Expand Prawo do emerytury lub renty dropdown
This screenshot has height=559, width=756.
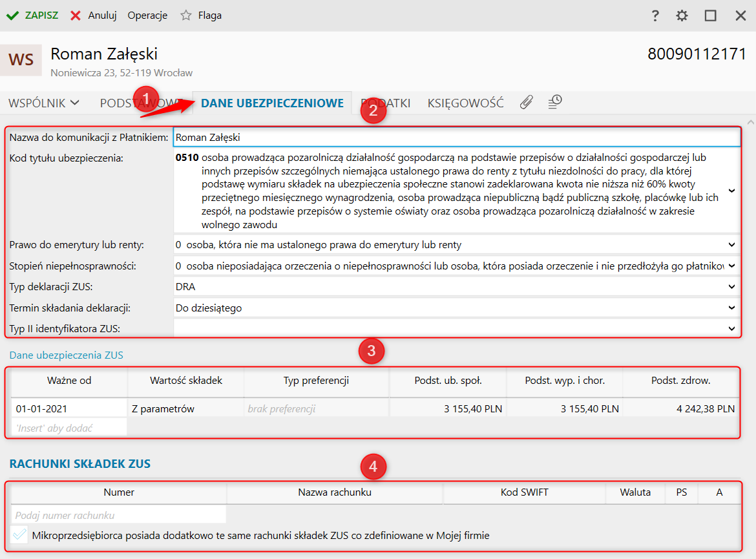731,244
